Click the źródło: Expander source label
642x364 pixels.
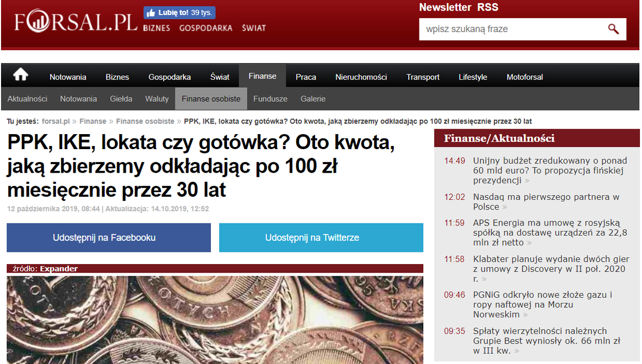pos(45,269)
